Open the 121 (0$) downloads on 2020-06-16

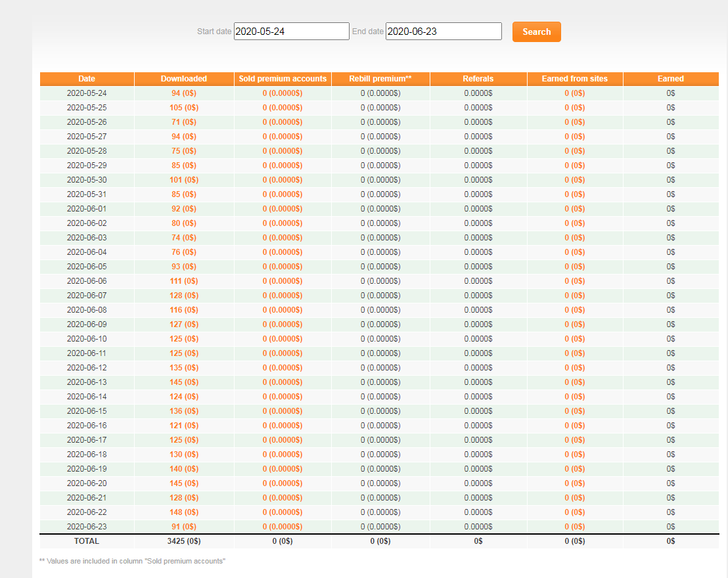point(184,425)
